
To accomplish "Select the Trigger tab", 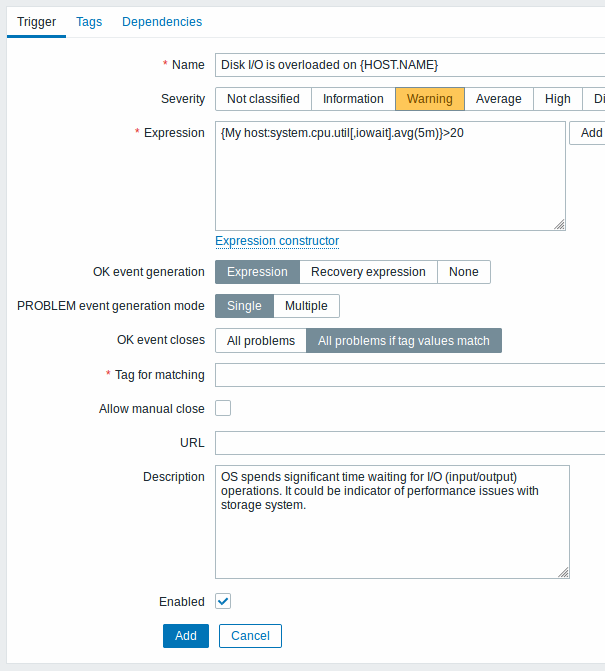I will tap(36, 22).
